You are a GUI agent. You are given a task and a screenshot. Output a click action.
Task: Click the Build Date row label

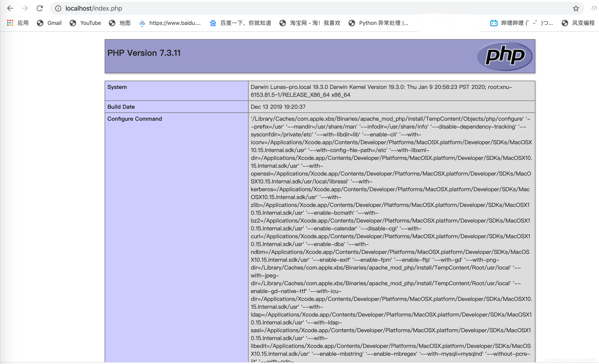click(121, 107)
